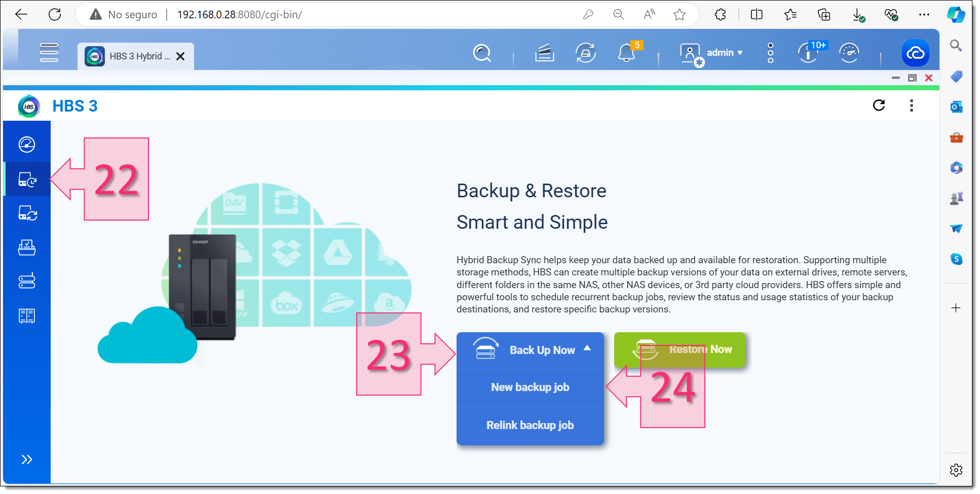Choose New backup job
Viewport: 980px width, 494px height.
[x=530, y=387]
